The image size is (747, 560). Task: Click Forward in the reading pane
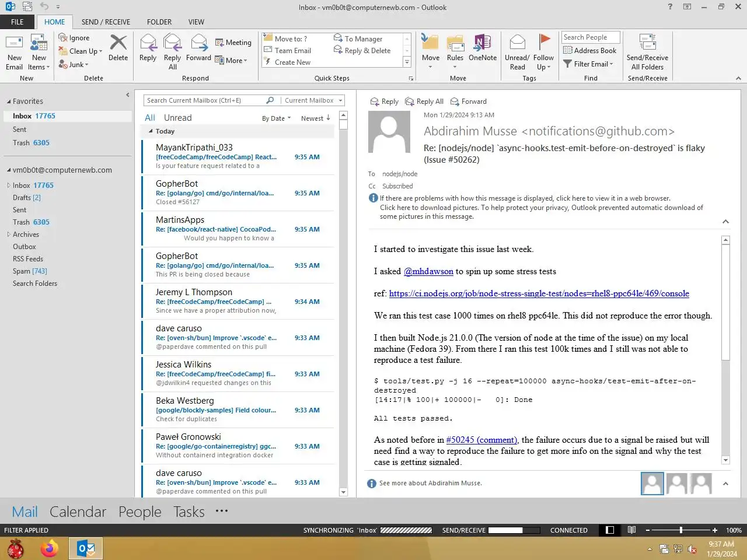469,101
